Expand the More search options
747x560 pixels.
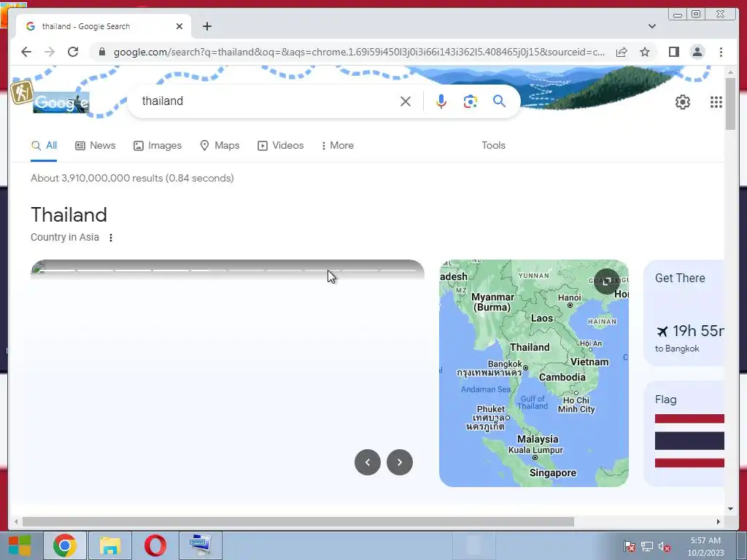pos(337,145)
